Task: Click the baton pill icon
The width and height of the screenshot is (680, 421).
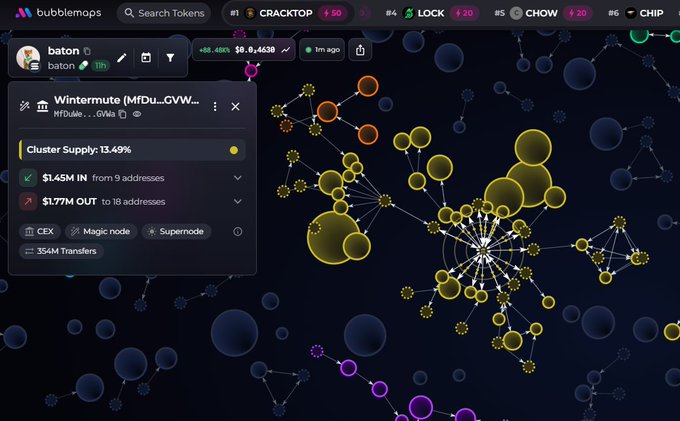Action: tap(83, 65)
